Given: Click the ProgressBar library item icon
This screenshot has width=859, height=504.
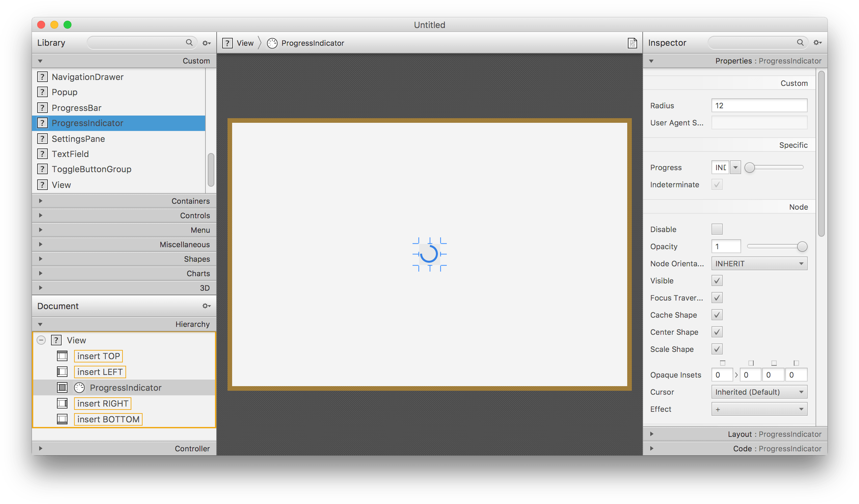Looking at the screenshot, I should (x=42, y=108).
